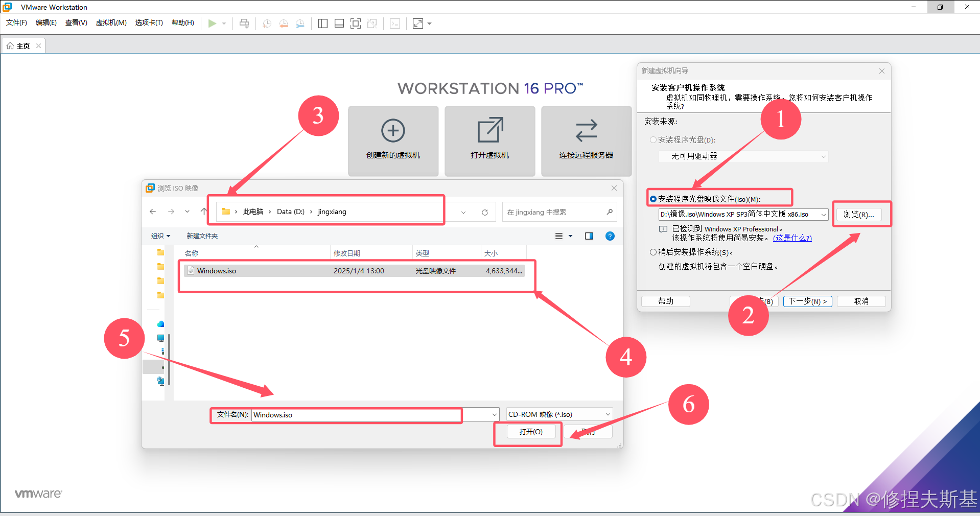980x516 pixels.
Task: Select the 安装程序光盘 radio option
Action: [x=653, y=139]
